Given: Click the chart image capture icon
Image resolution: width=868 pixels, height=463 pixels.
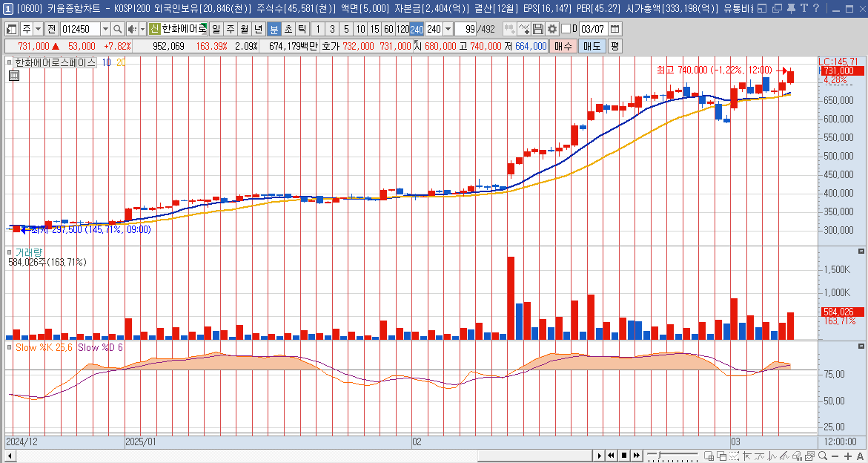Looking at the screenshot, I should tap(810, 456).
